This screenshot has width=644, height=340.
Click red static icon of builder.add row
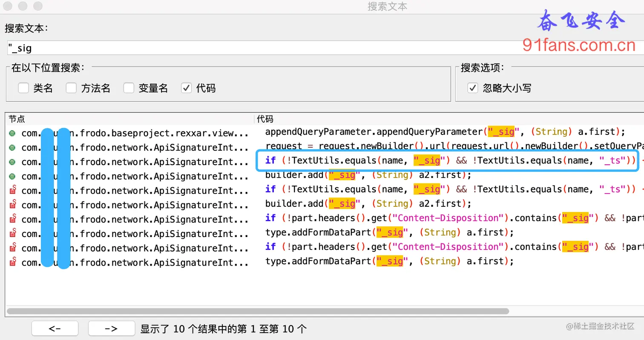pyautogui.click(x=13, y=205)
